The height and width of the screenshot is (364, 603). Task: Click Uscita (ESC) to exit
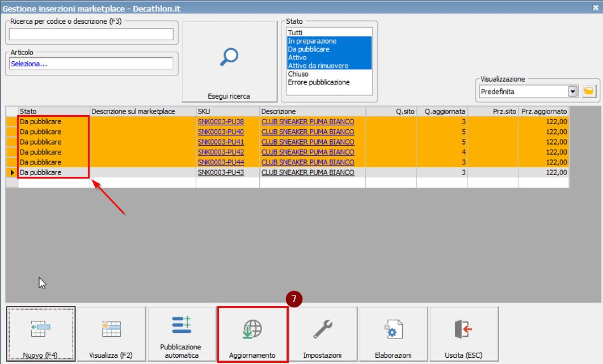[x=464, y=334]
